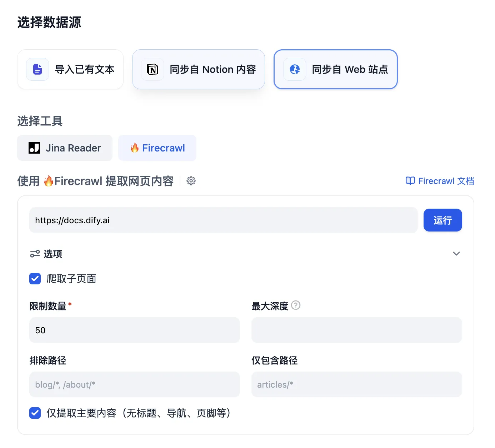Click the 排除路径 input field
Image resolution: width=495 pixels, height=448 pixels.
[x=134, y=384]
